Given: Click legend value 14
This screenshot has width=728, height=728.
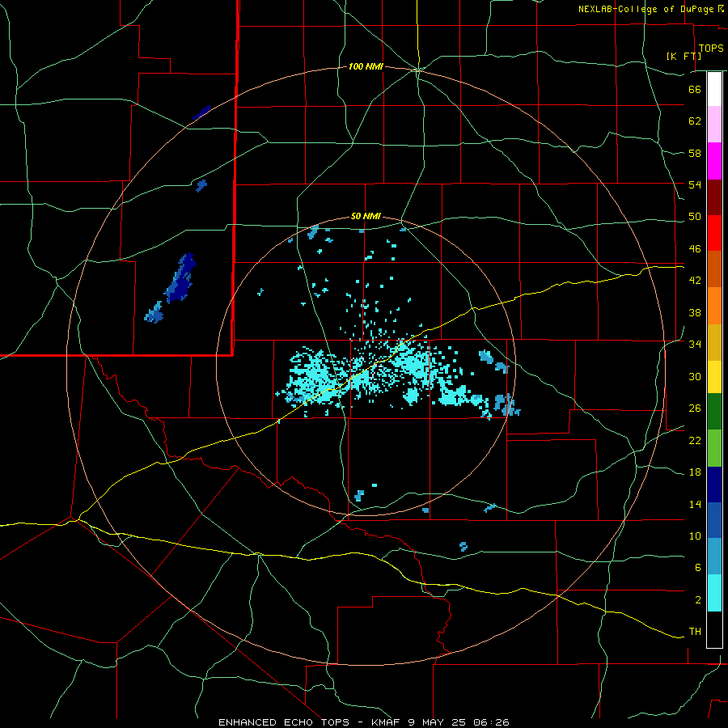Looking at the screenshot, I should coord(695,504).
